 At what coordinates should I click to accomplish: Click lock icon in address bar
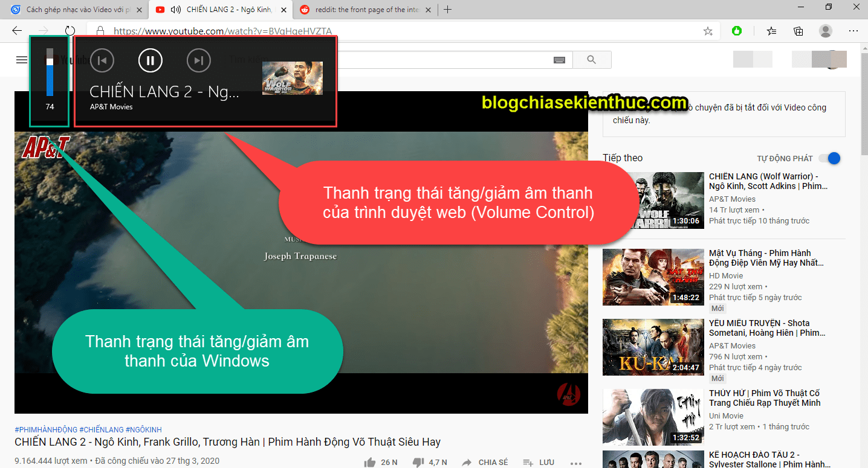click(x=100, y=31)
